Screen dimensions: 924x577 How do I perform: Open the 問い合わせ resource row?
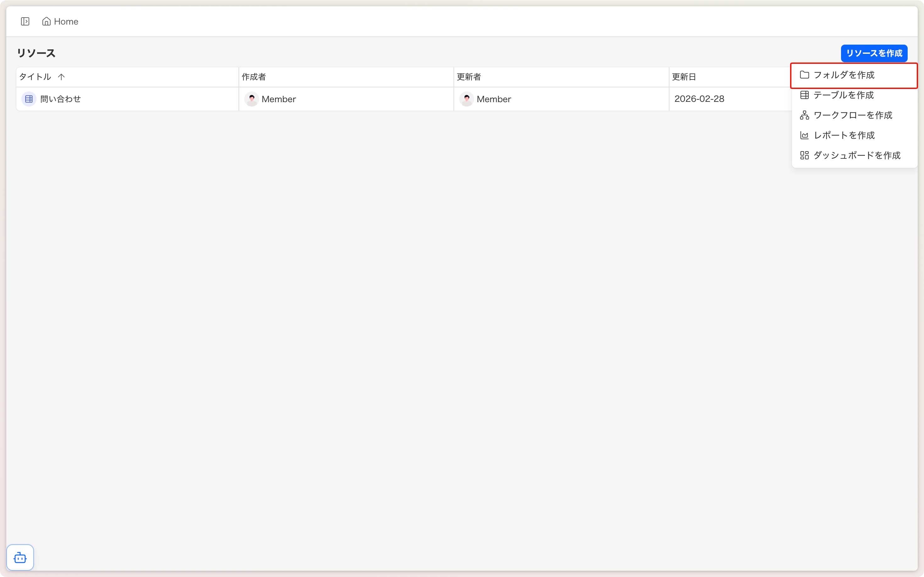click(x=61, y=99)
